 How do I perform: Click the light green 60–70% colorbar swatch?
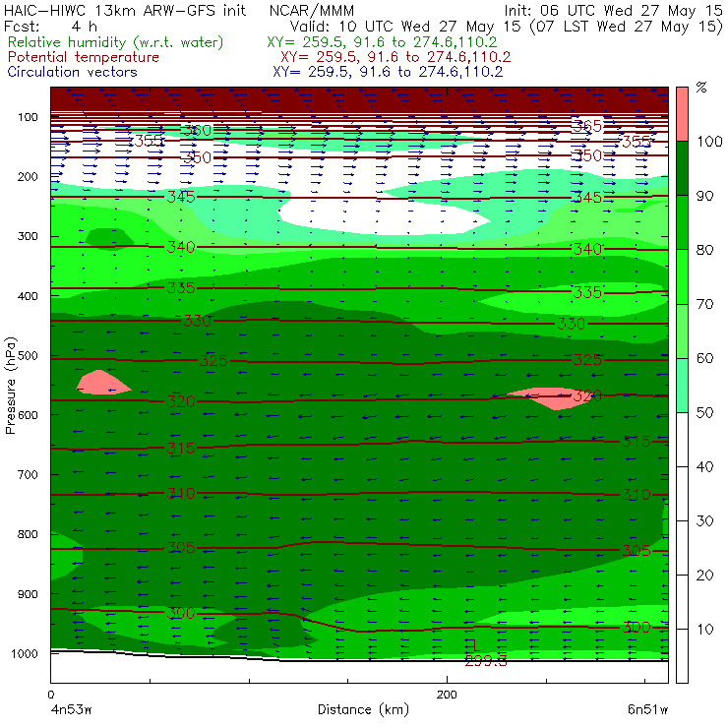682,331
